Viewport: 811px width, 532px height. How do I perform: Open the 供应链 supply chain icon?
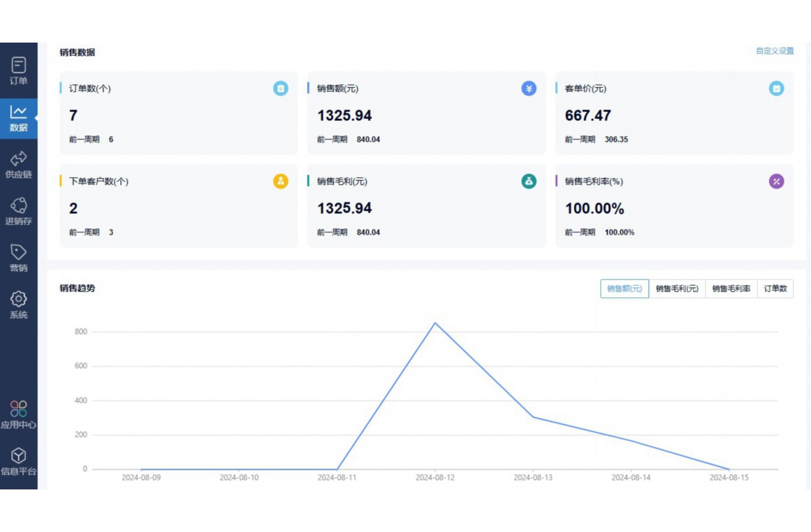19,159
